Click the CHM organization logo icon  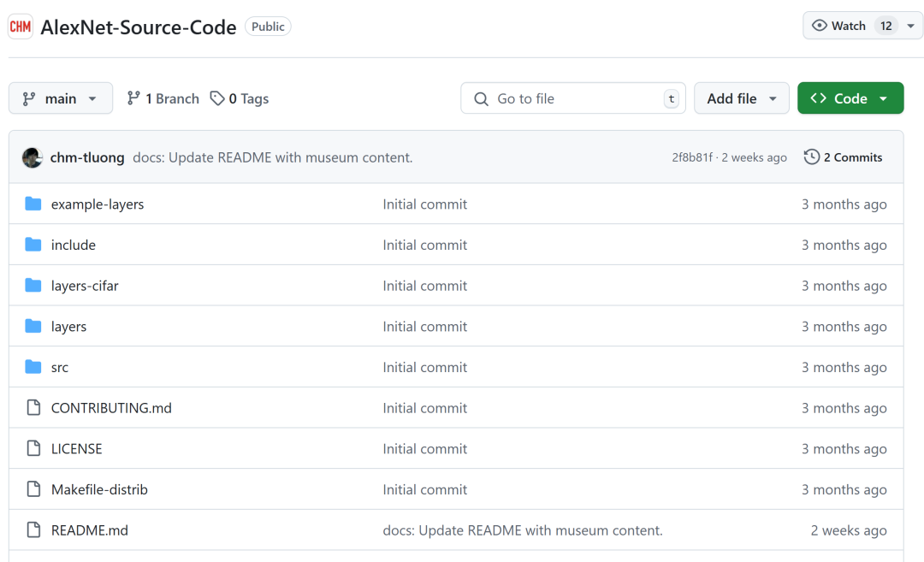pos(20,27)
